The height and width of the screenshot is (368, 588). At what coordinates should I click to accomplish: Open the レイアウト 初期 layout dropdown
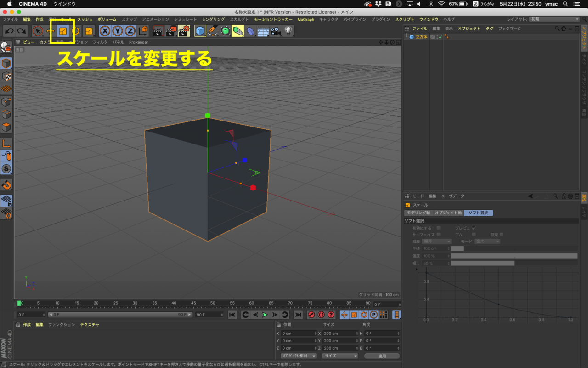pyautogui.click(x=554, y=19)
